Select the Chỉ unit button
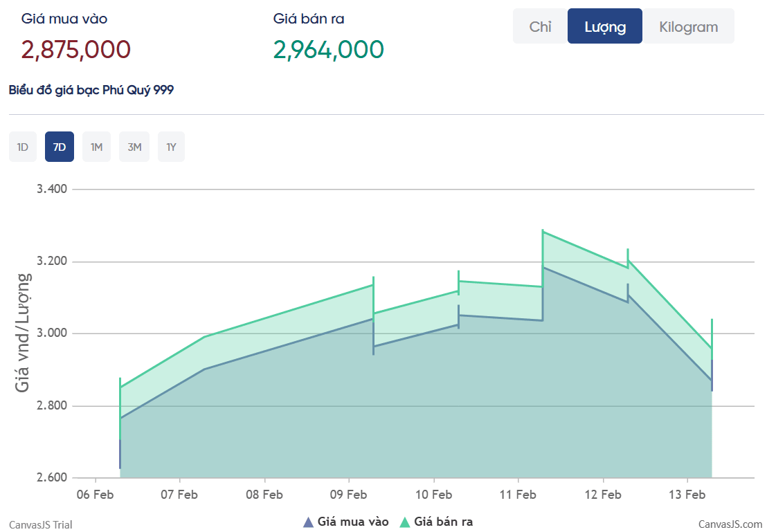 tap(540, 26)
